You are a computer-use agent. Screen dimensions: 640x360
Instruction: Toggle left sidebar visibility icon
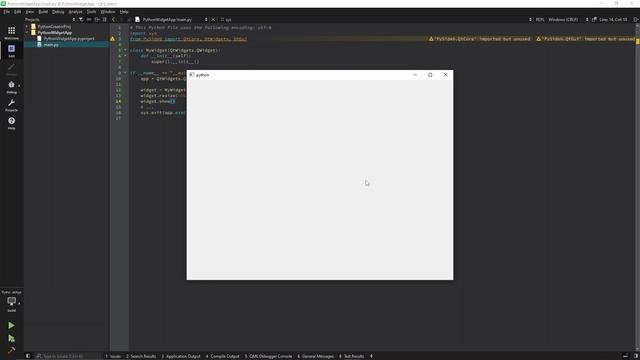(x=28, y=356)
